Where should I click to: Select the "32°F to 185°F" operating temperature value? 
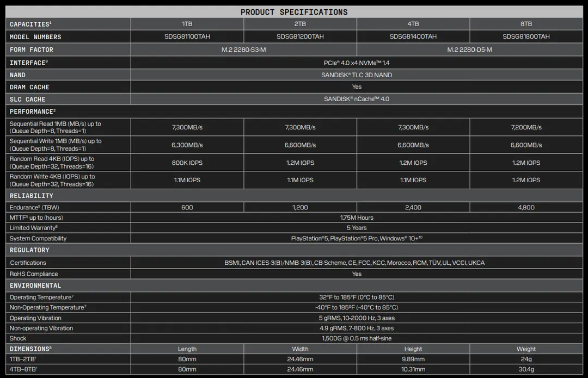(x=357, y=297)
